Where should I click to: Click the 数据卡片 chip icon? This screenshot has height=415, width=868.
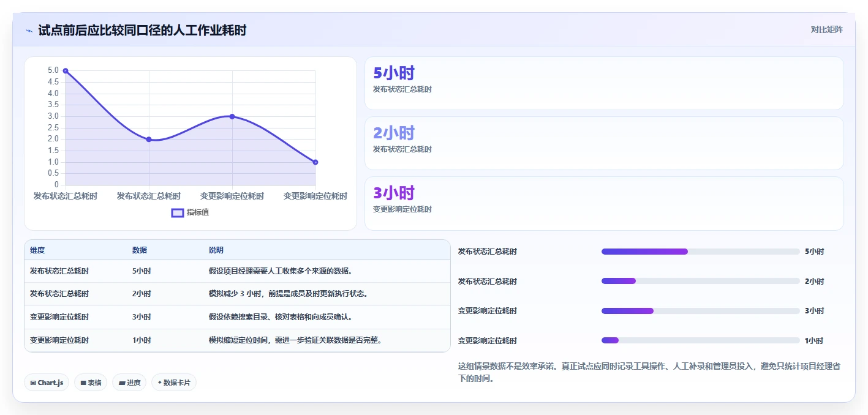pyautogui.click(x=160, y=383)
